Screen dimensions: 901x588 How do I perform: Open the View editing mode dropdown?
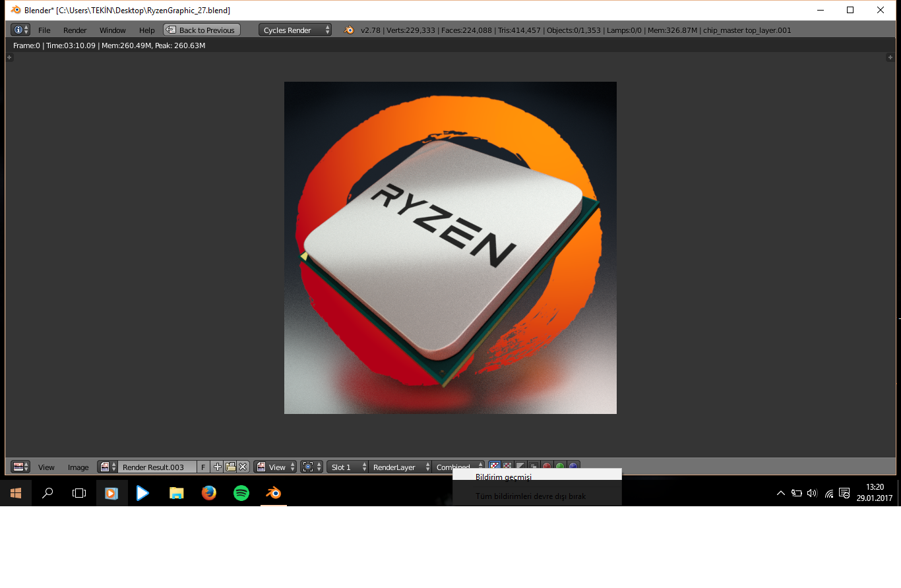pos(275,467)
